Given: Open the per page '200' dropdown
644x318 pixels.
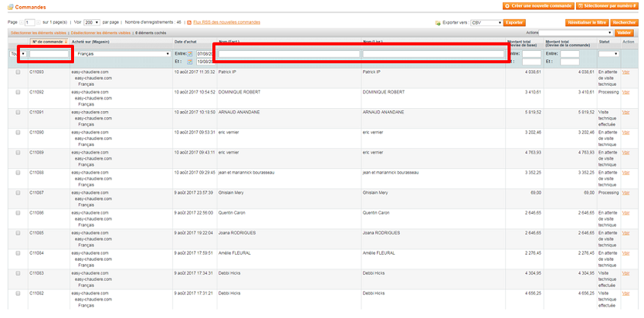Looking at the screenshot, I should (92, 23).
